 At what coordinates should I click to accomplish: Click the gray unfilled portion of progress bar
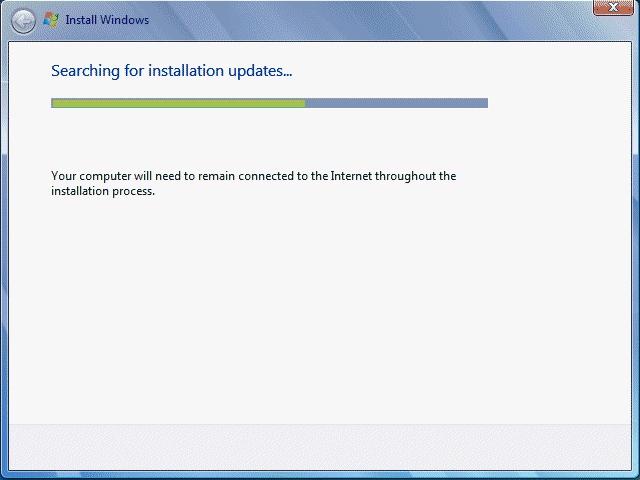tap(396, 102)
